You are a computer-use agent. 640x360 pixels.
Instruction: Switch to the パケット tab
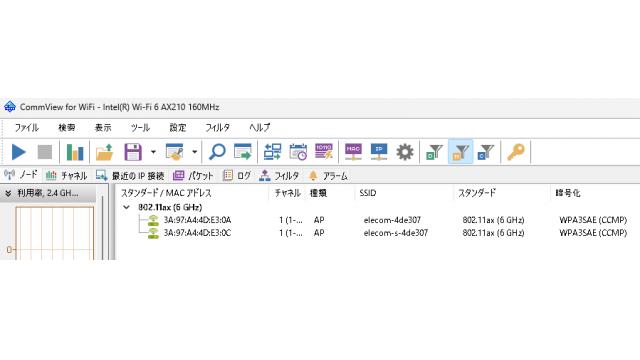[x=193, y=176]
